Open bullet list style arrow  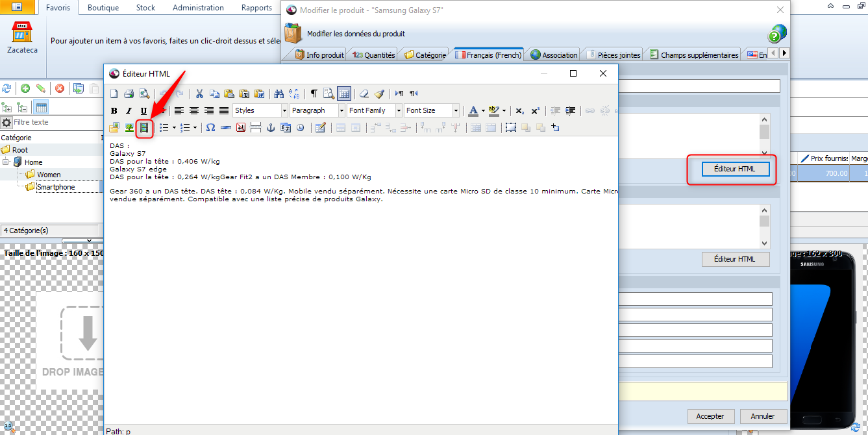[x=175, y=128]
